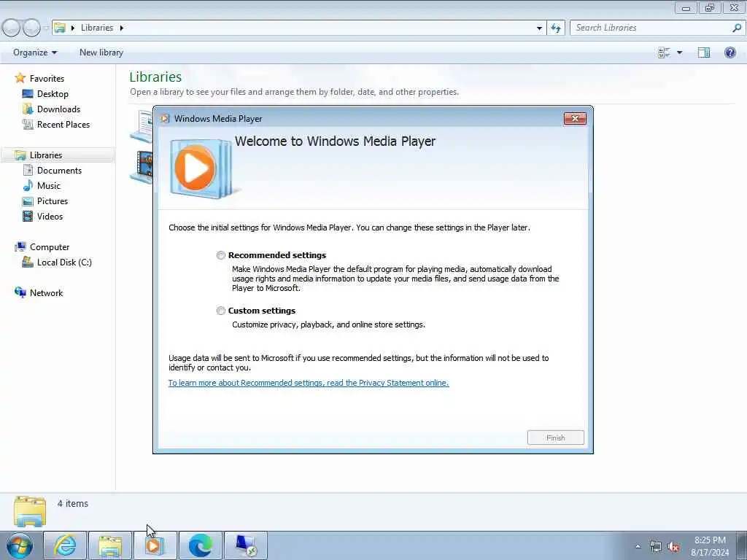Viewport: 747px width, 560px height.
Task: Open Local Disk (C:) in navigation pane
Action: (x=64, y=262)
